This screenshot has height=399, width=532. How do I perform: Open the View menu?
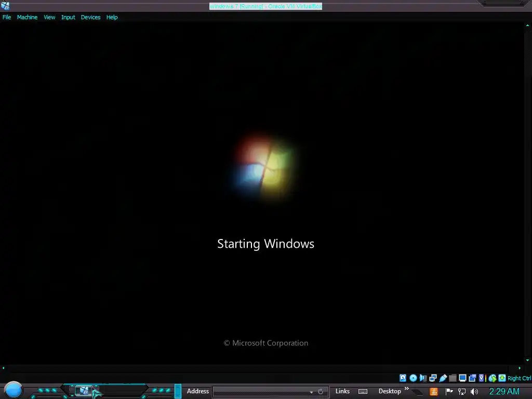(x=49, y=17)
